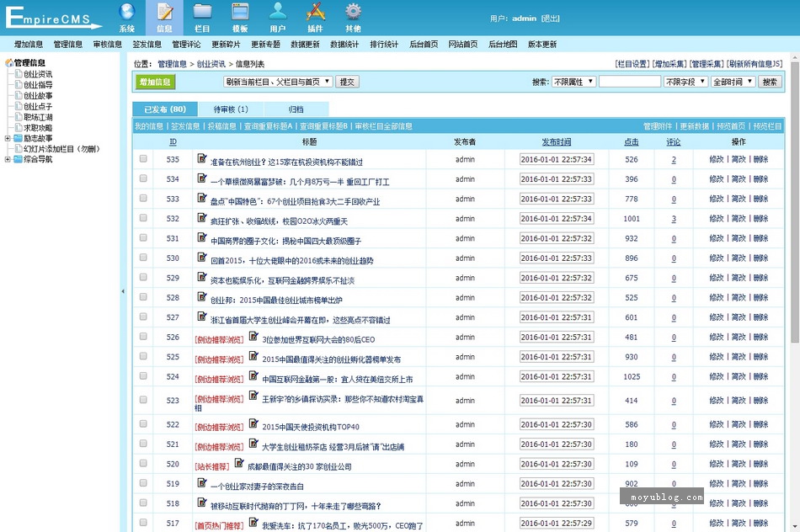Click the note icon in row 534
Image resolution: width=800 pixels, height=532 pixels.
(202, 178)
